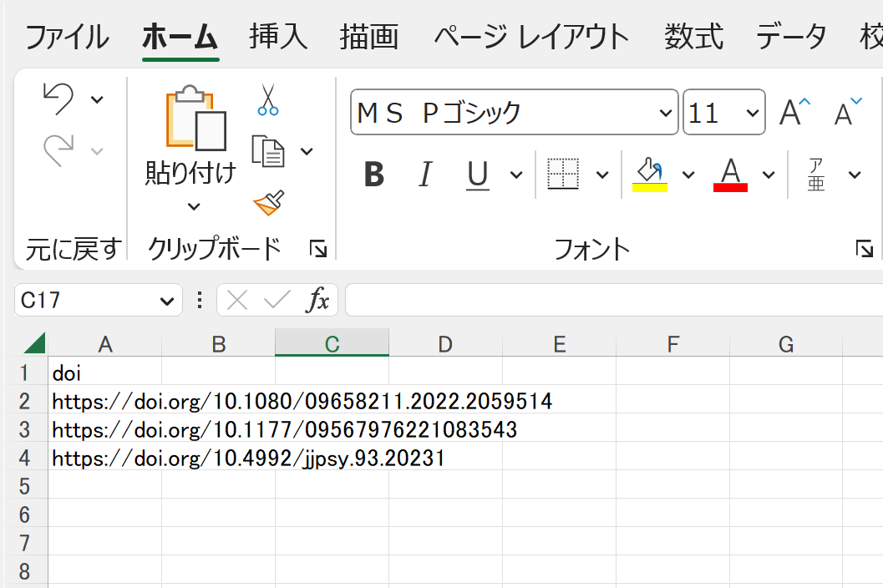Viewport: 883px width, 588px height.
Task: Toggle Italic formatting
Action: pos(425,175)
